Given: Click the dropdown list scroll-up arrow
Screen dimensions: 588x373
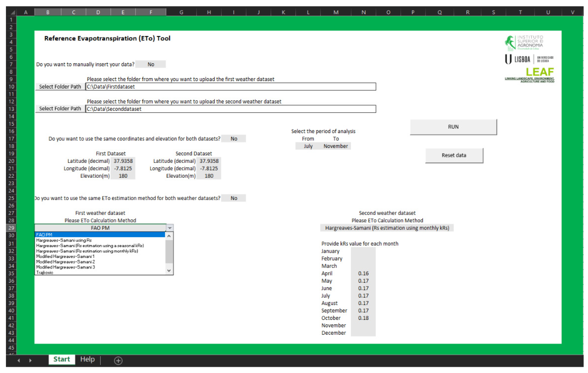Looking at the screenshot, I should pyautogui.click(x=169, y=236).
